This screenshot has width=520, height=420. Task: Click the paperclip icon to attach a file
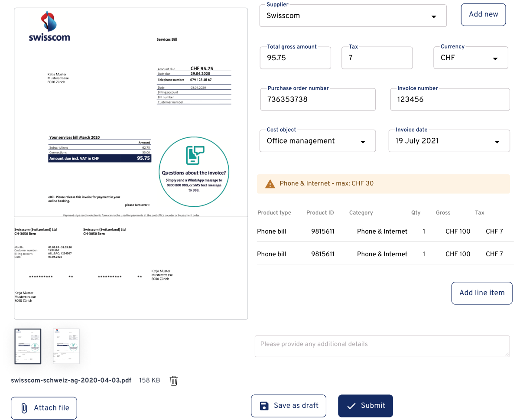24,407
